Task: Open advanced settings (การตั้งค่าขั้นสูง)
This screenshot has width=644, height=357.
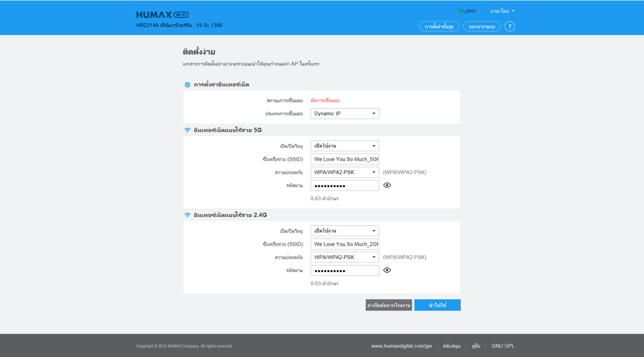Action: tap(439, 27)
